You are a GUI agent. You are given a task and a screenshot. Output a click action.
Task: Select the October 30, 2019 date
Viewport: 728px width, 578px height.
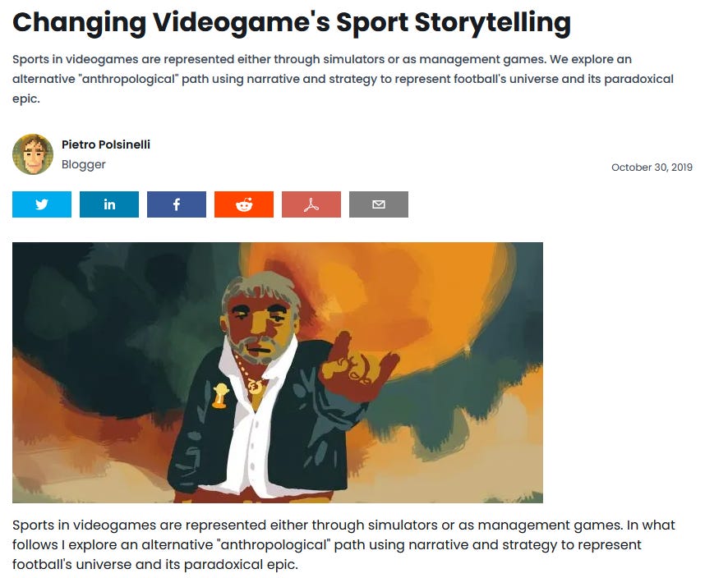point(652,167)
